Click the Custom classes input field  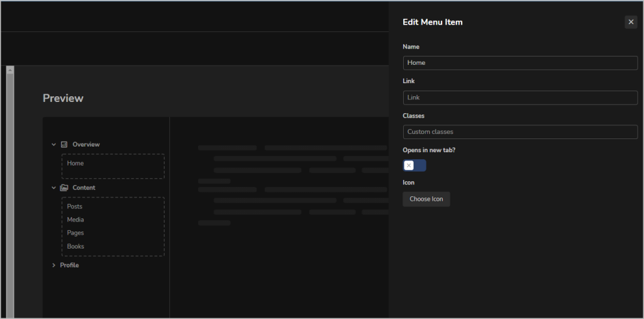pyautogui.click(x=520, y=132)
